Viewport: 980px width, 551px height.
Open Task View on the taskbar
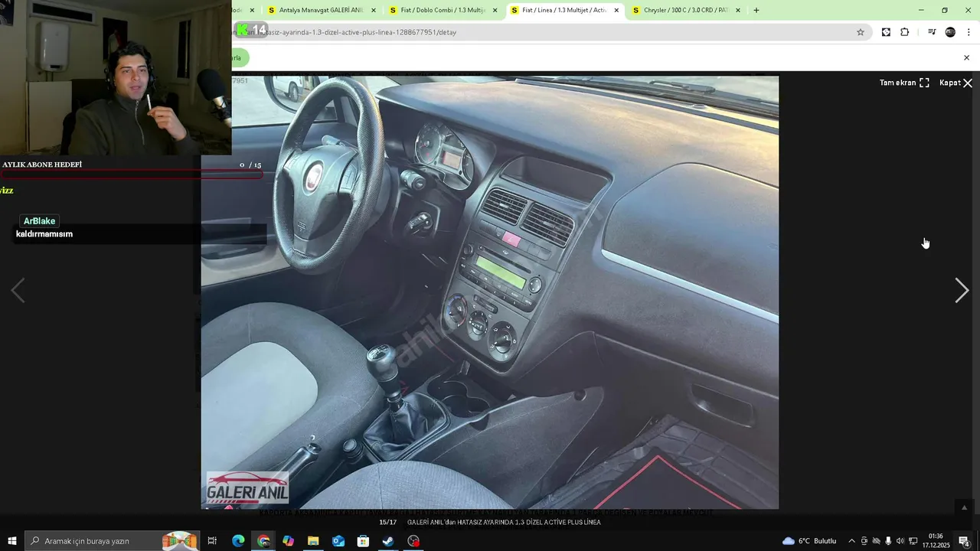(x=213, y=541)
